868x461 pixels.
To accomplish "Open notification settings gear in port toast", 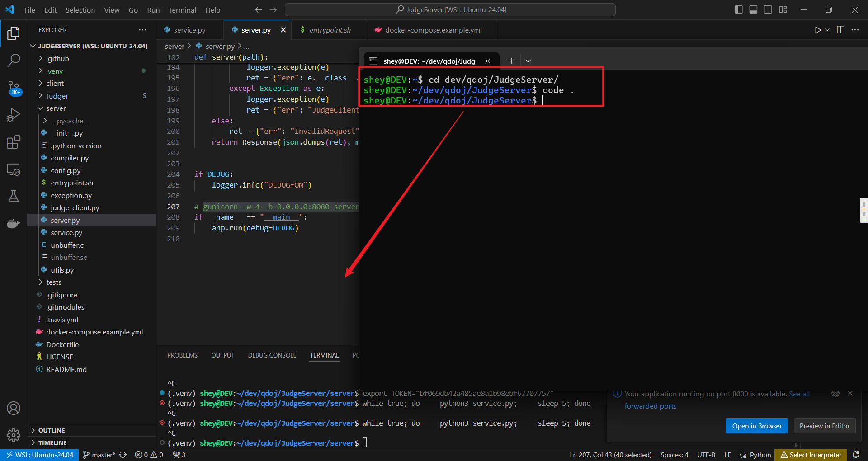I will click(835, 394).
